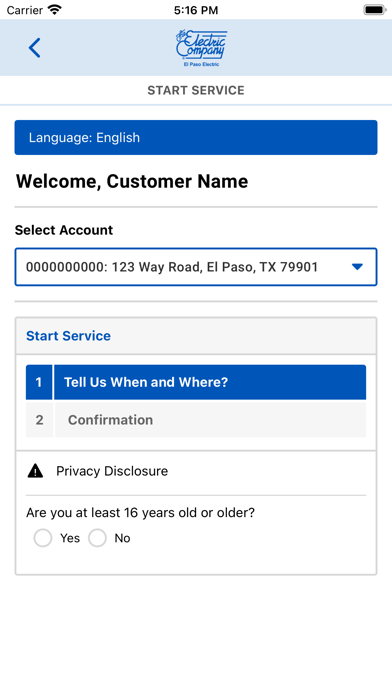Tap the age question text
Image resolution: width=392 pixels, height=696 pixels.
tap(140, 513)
